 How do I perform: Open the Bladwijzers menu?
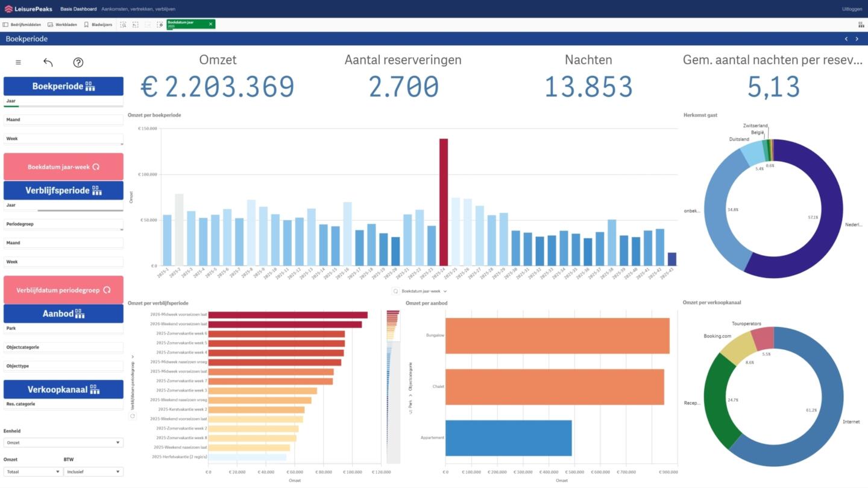(98, 25)
